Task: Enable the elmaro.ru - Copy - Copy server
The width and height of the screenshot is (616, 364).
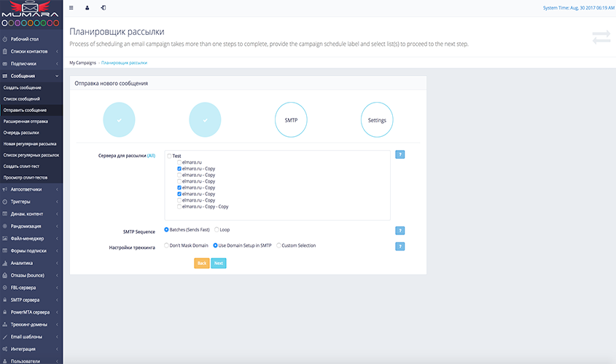Action: [x=179, y=207]
